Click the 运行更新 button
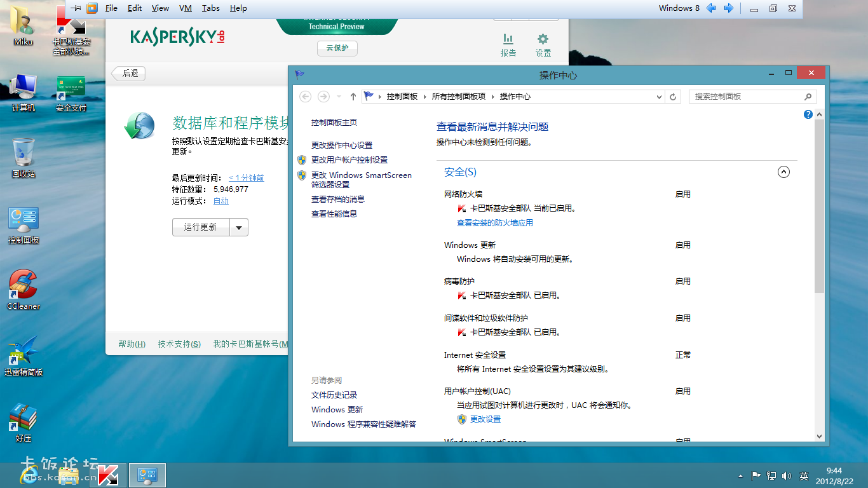The image size is (868, 488). click(201, 227)
